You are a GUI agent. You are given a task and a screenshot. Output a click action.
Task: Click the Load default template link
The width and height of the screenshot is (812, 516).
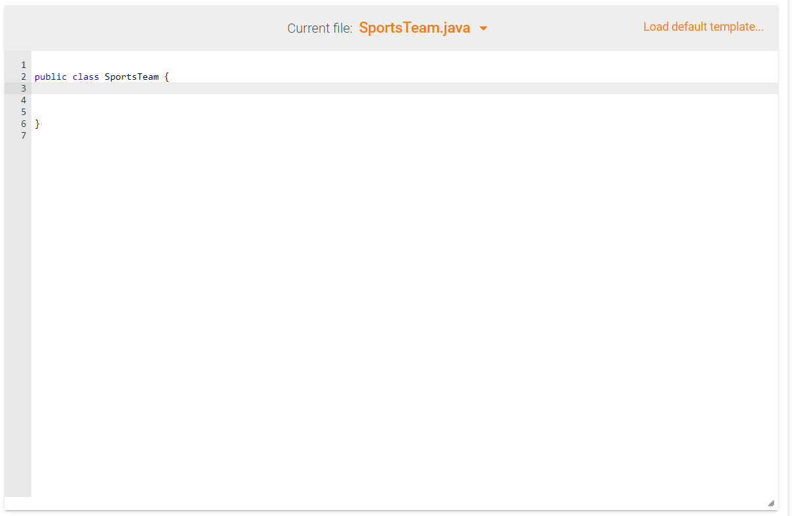(703, 27)
